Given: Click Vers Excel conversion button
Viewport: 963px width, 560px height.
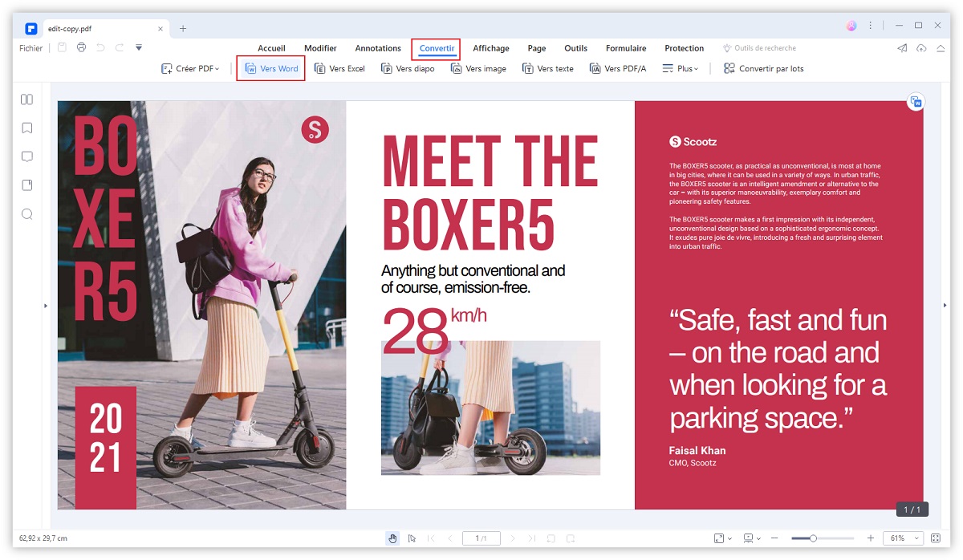Looking at the screenshot, I should click(x=339, y=69).
